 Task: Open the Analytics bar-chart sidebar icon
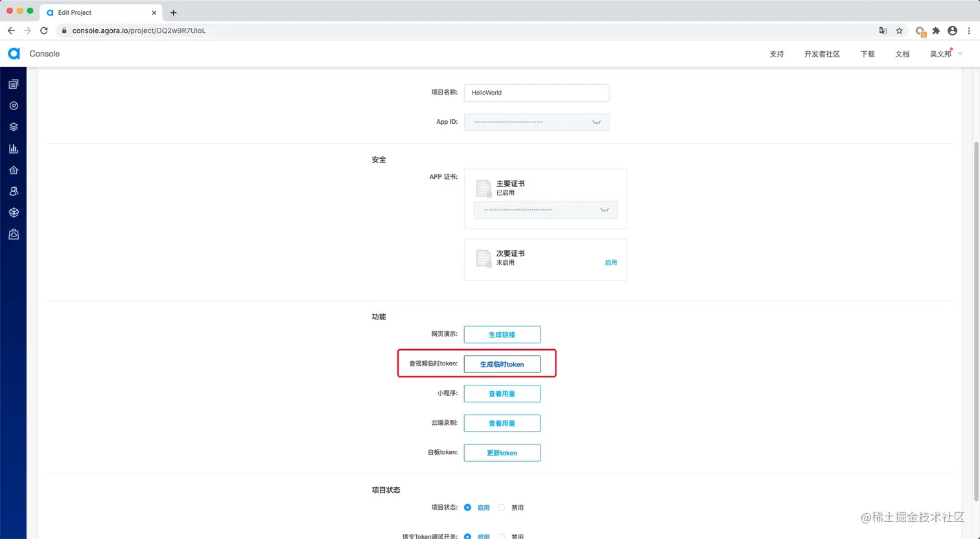[14, 148]
